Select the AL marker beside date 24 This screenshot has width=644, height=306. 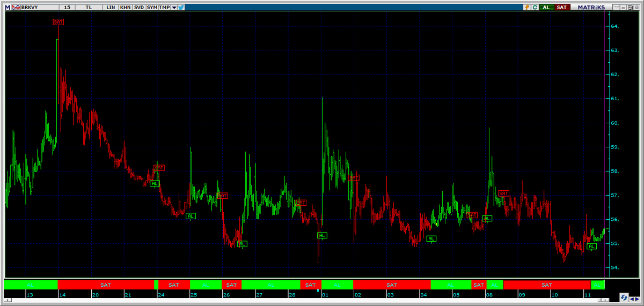(x=155, y=184)
